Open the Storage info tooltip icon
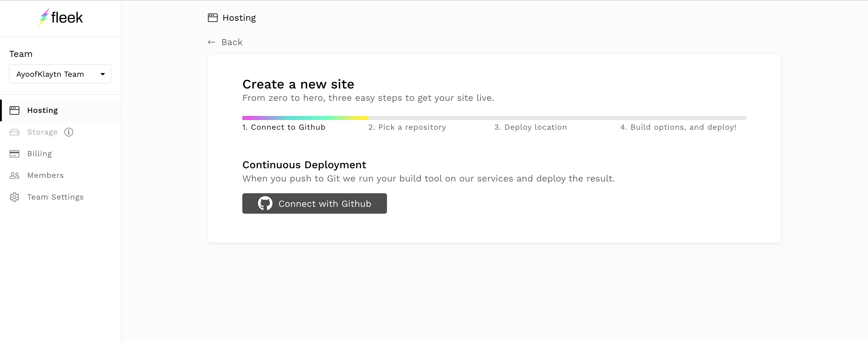The height and width of the screenshot is (341, 868). (69, 132)
